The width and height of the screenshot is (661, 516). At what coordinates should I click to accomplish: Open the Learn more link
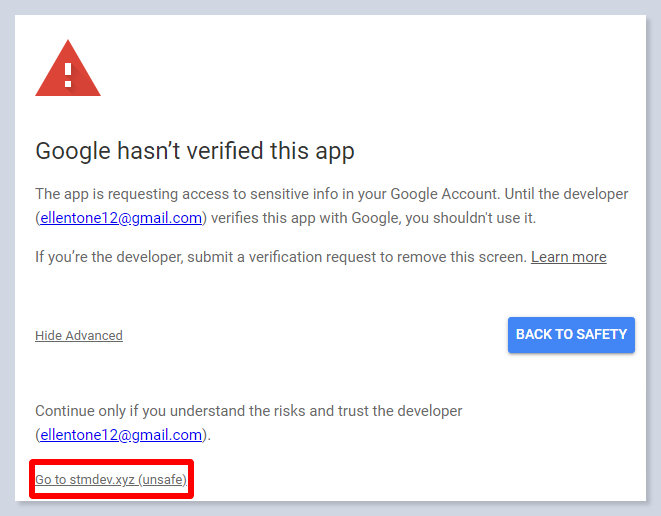click(568, 257)
